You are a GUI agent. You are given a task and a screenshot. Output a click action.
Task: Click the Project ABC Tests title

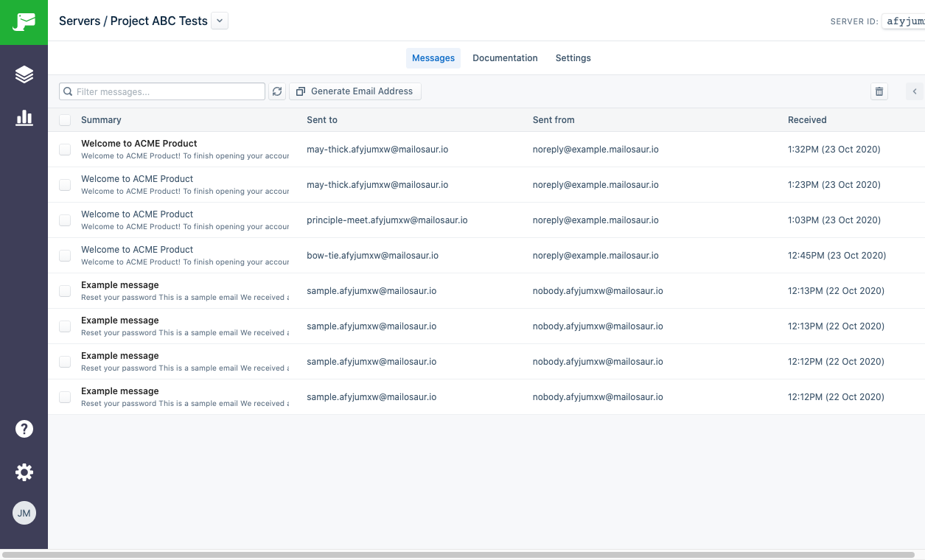[159, 21]
